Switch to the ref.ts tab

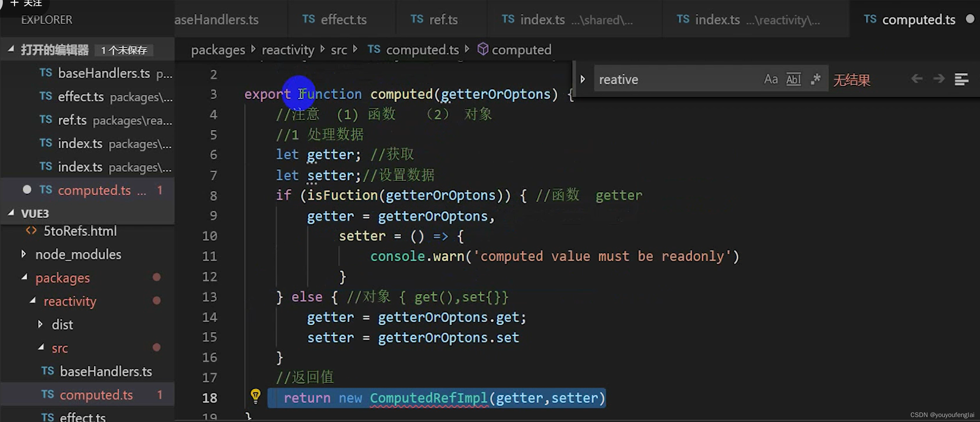point(434,19)
